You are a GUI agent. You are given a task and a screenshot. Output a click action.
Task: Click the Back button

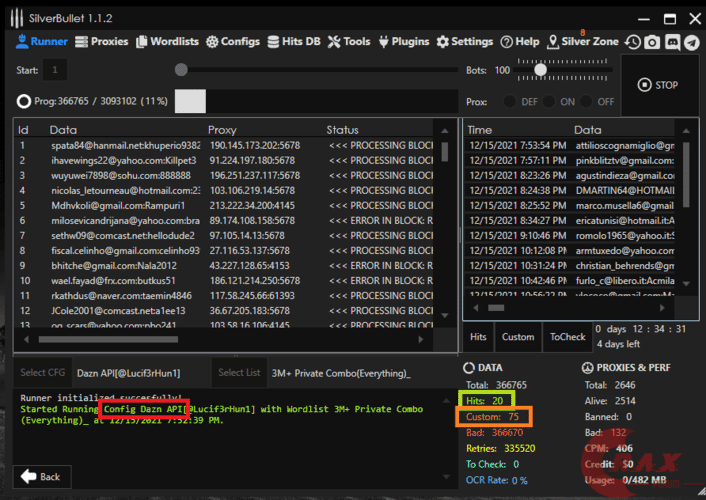(x=41, y=476)
